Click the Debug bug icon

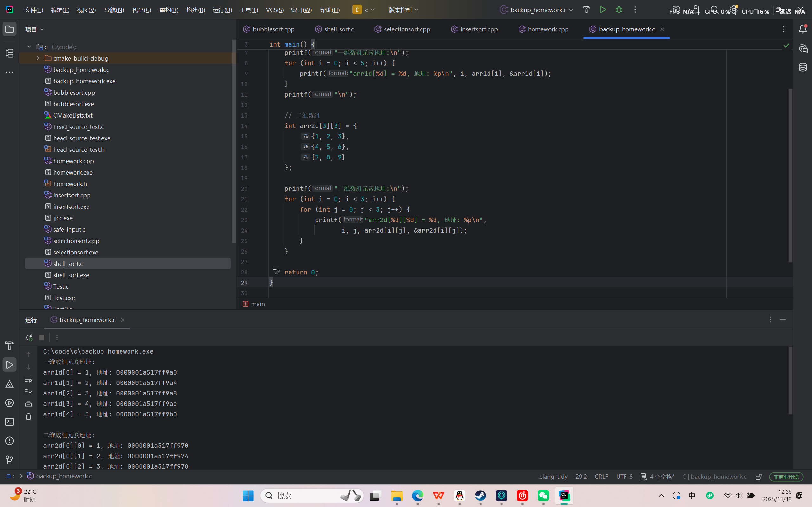[x=619, y=10]
